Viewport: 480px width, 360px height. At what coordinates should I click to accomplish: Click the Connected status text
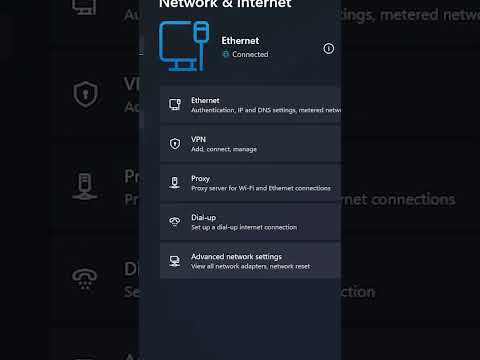(x=250, y=54)
